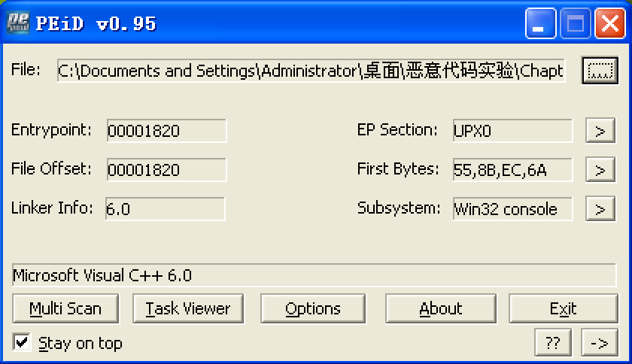Click the Subsystem field Win32 console
Image resolution: width=632 pixels, height=364 pixels.
(512, 209)
